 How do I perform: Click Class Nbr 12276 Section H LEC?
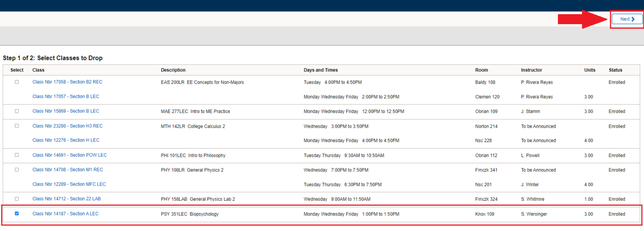click(x=65, y=140)
